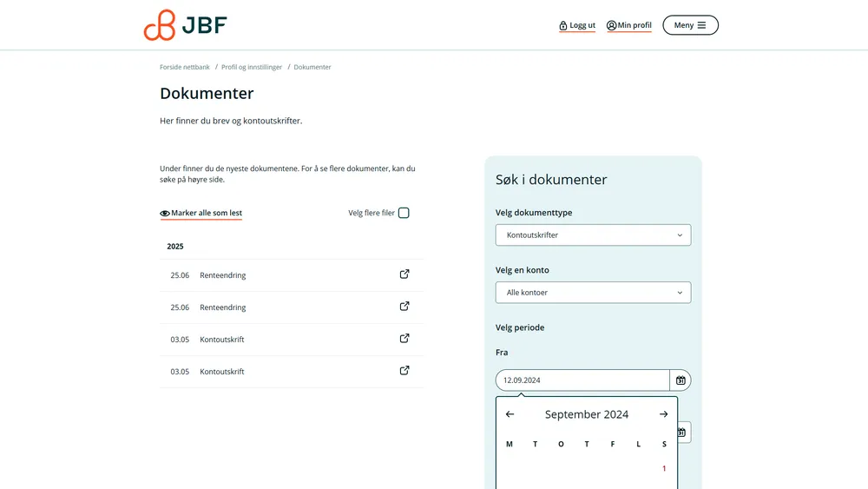This screenshot has width=868, height=489.
Task: Go to previous month in calendar
Action: point(510,414)
